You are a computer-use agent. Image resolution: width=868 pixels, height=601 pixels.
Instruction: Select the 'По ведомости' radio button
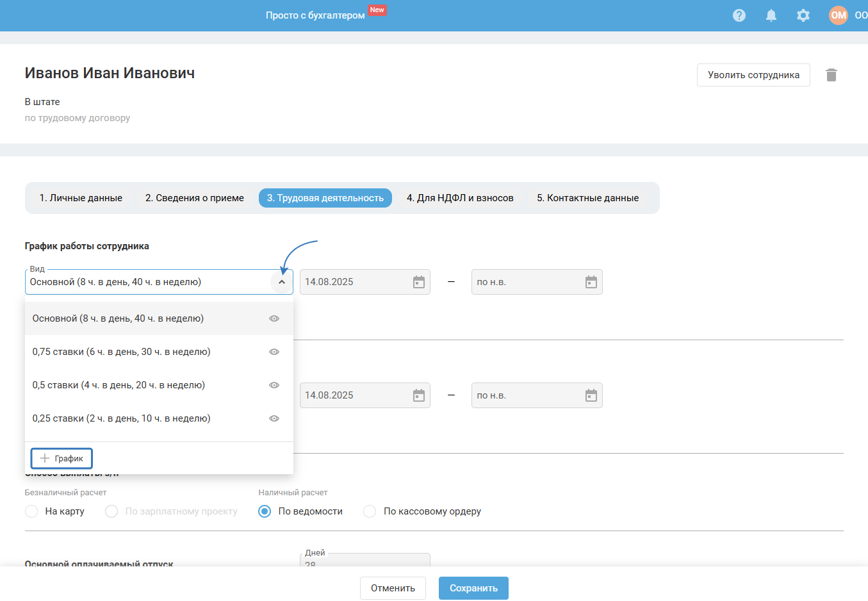[265, 511]
